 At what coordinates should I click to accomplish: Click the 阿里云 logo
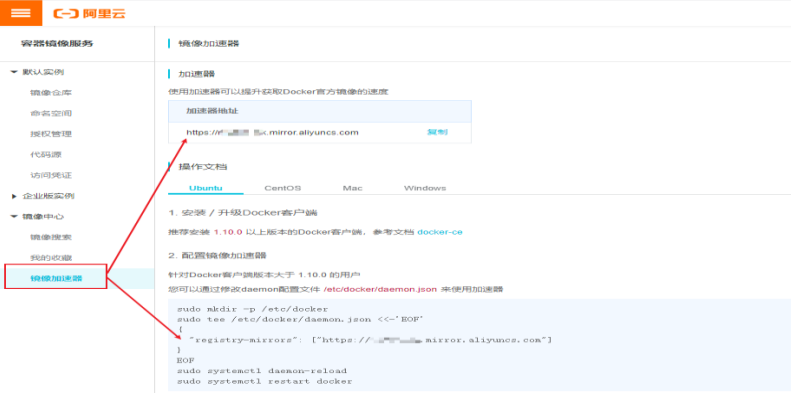(x=89, y=14)
